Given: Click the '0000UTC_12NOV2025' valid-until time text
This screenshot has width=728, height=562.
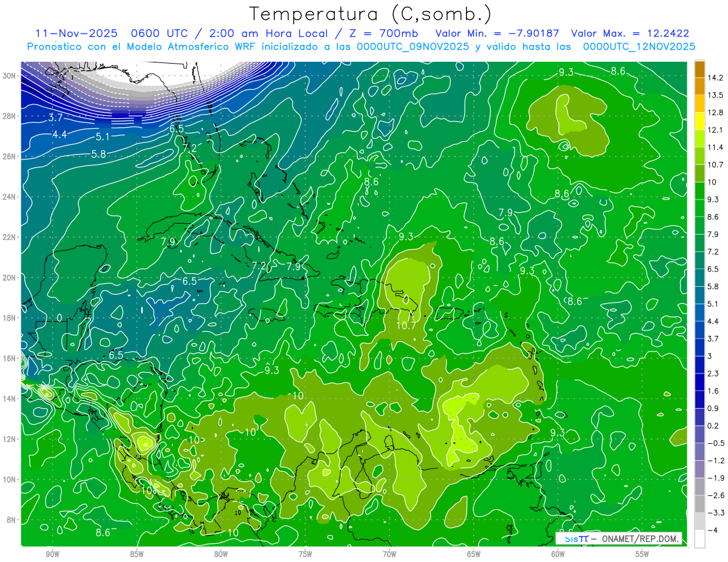Looking at the screenshot, I should tap(639, 47).
